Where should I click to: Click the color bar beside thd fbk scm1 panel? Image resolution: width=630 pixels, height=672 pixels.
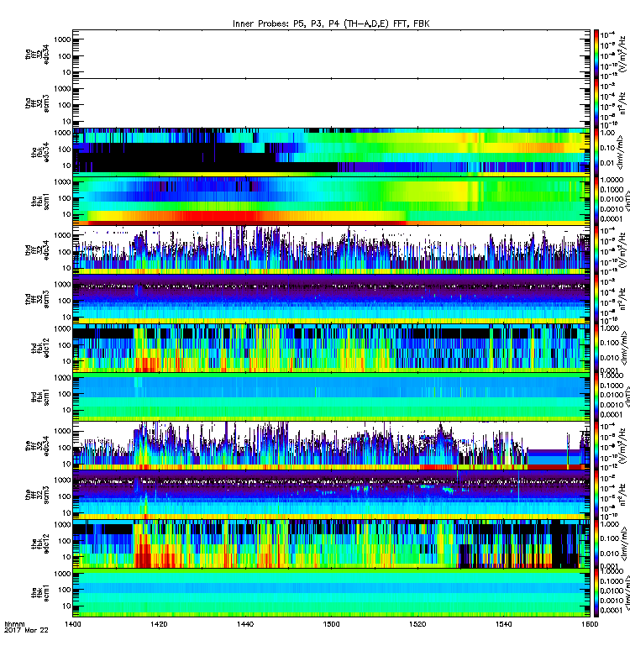[x=596, y=396]
